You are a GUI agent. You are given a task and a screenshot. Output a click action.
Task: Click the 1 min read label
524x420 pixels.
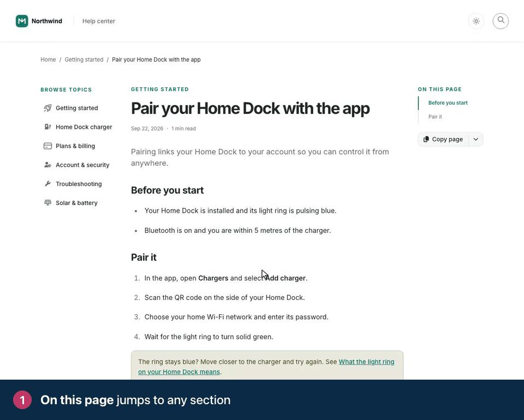tap(183, 129)
